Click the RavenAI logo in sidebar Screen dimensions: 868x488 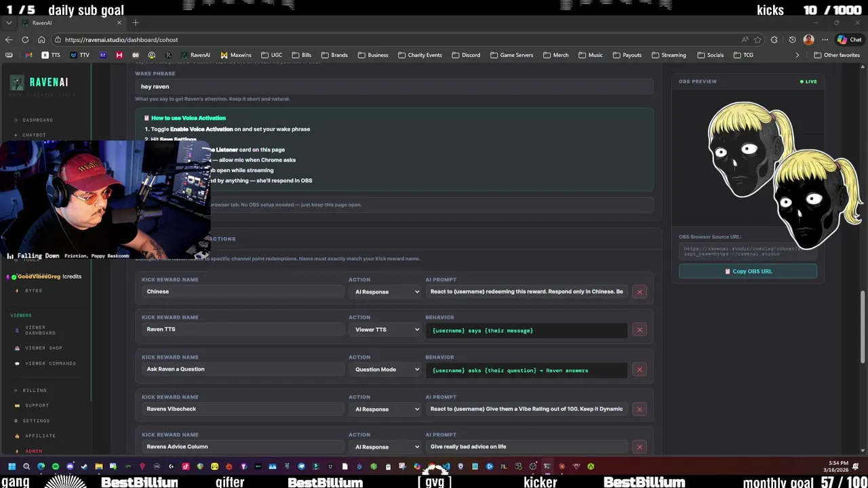click(x=39, y=82)
